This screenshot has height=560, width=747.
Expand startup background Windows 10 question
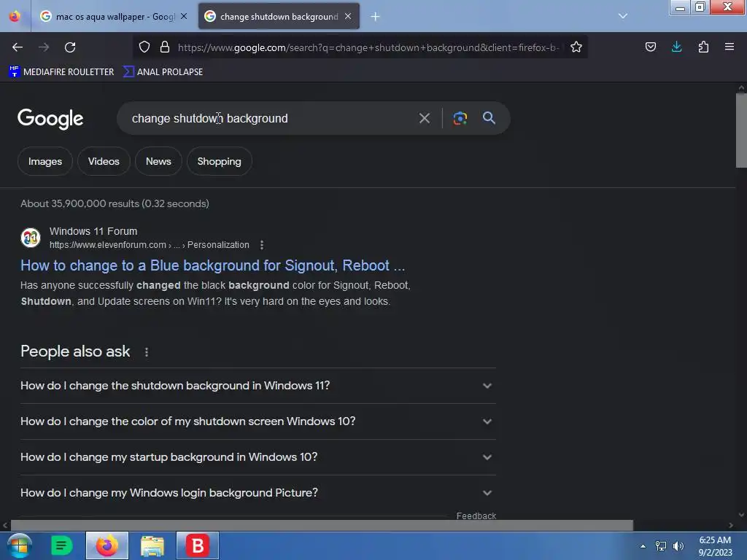pos(258,457)
